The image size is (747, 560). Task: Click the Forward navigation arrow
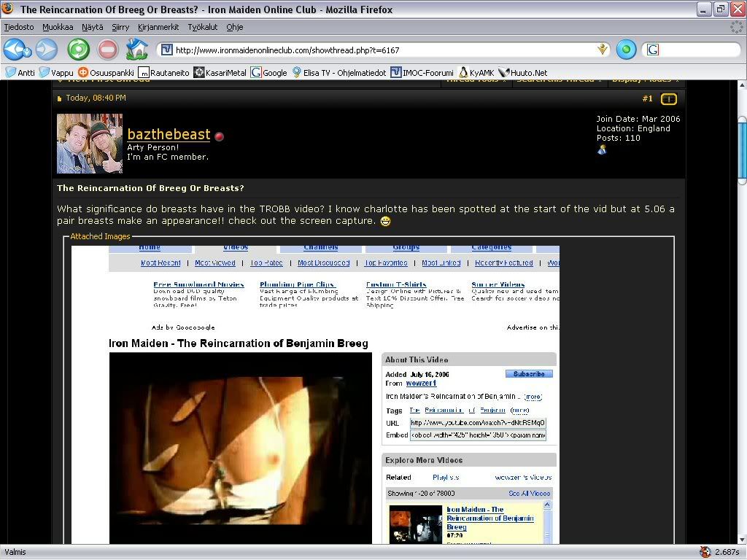click(47, 50)
